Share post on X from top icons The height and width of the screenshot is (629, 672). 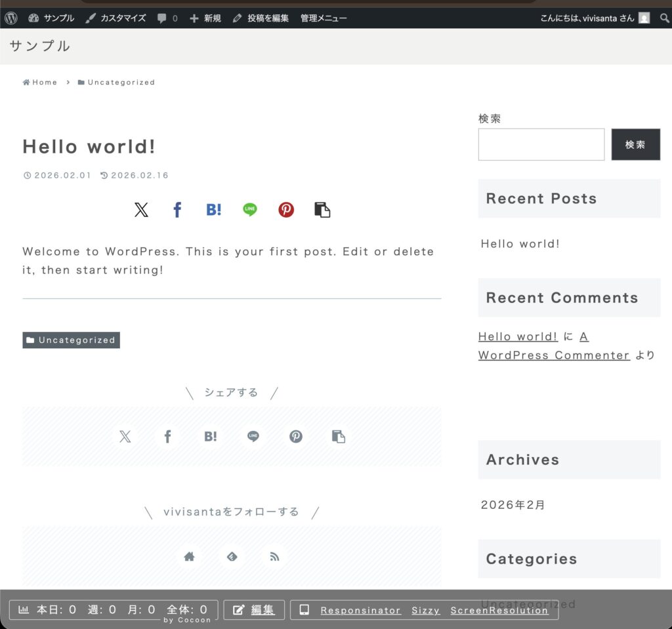[x=141, y=210]
